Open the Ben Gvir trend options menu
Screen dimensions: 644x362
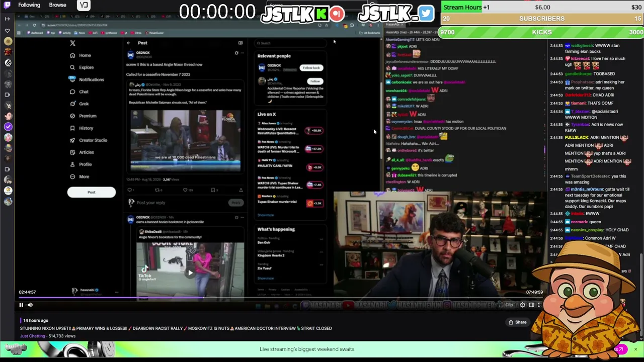tap(322, 239)
